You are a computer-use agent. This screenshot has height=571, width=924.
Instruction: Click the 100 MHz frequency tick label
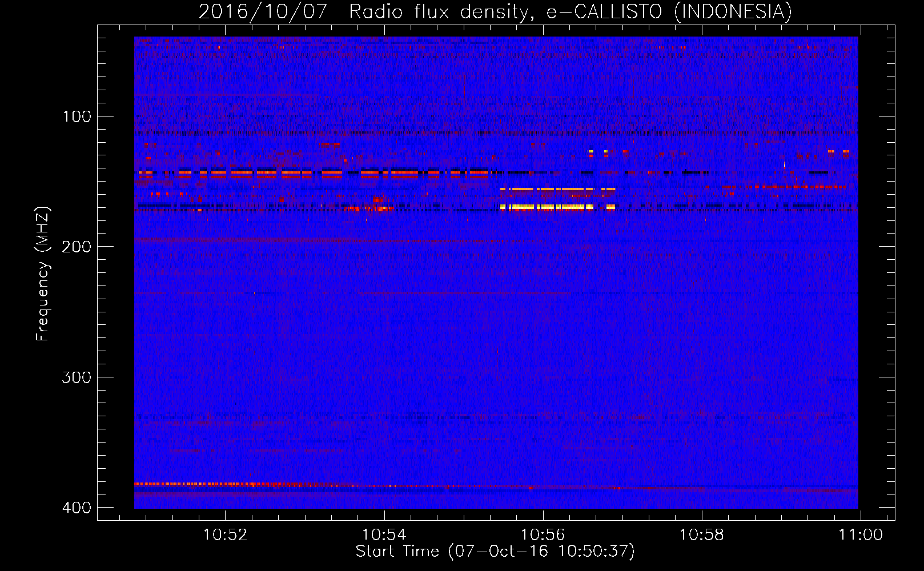[77, 116]
